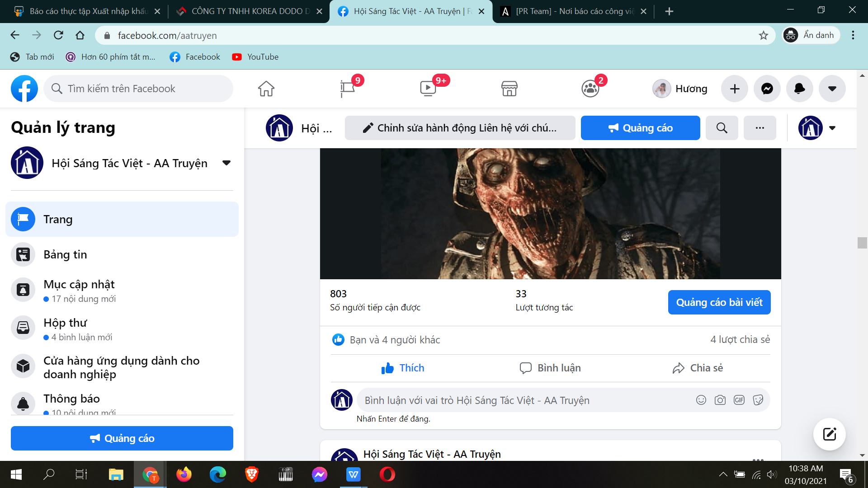Open File Explorer from taskbar
868x488 pixels.
coord(116,474)
